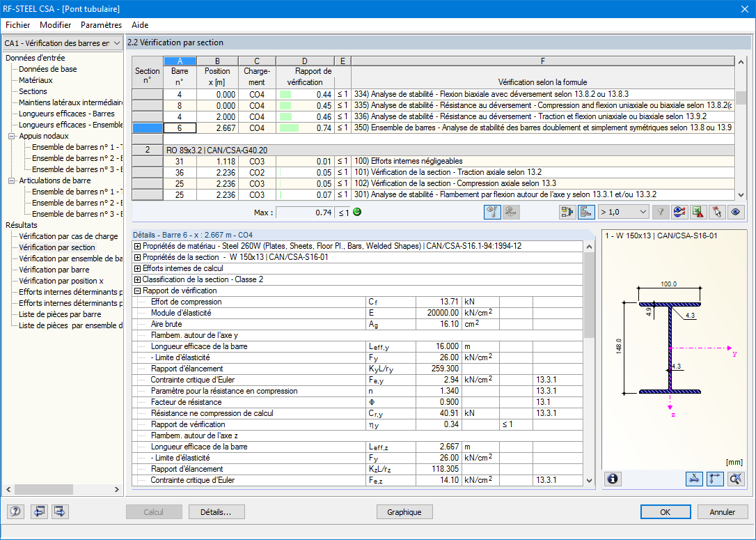Select Données de base in tree

(48, 69)
